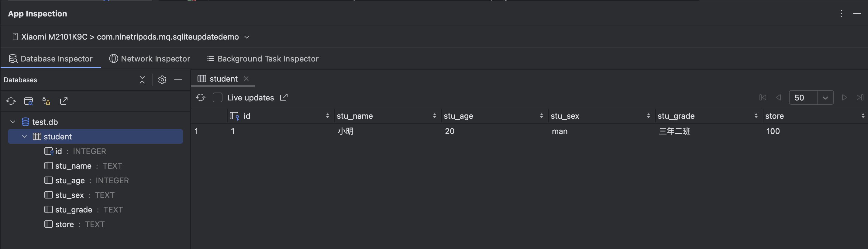The image size is (868, 249).
Task: Export the database schema
Action: tap(64, 101)
